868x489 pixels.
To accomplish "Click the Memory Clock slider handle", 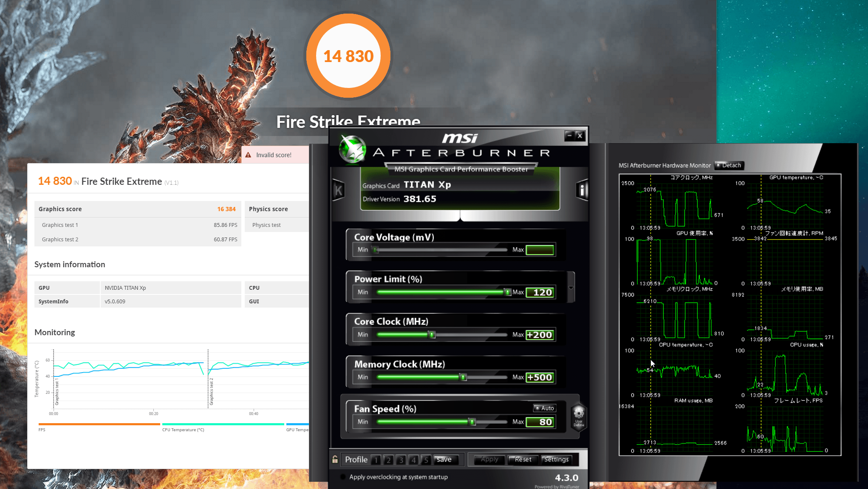I will point(463,377).
